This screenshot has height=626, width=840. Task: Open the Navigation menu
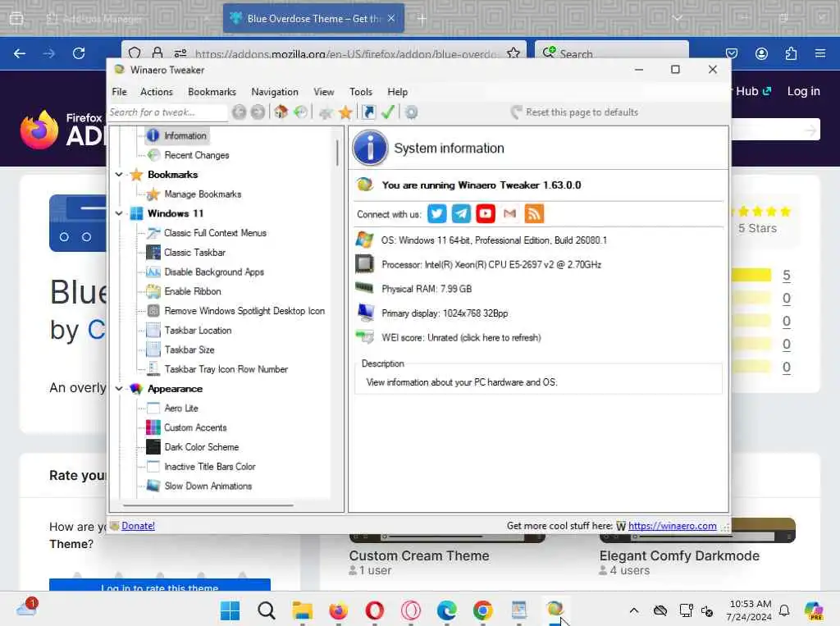tap(275, 92)
